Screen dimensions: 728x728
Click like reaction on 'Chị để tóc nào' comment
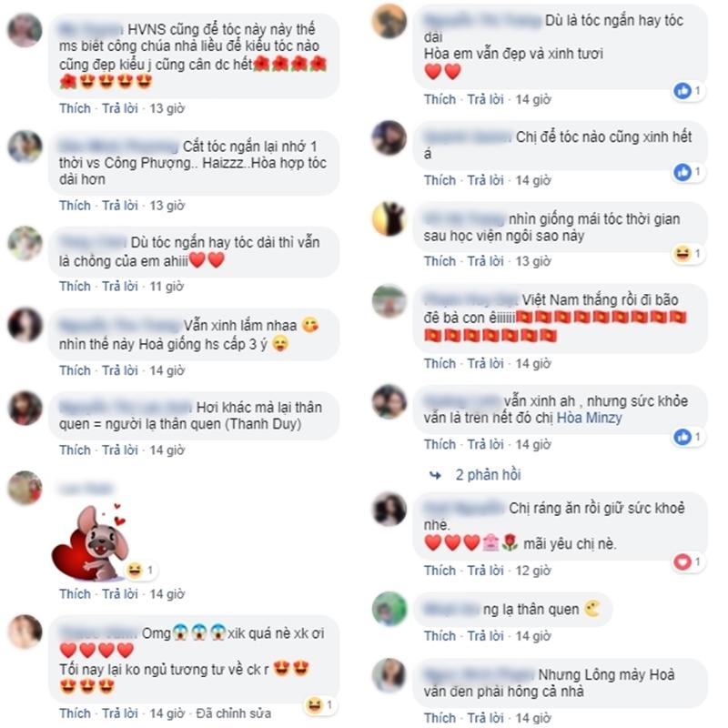682,172
